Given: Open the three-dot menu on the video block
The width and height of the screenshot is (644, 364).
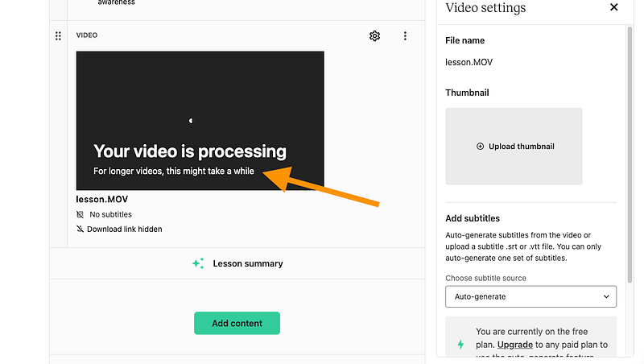Looking at the screenshot, I should (x=405, y=36).
